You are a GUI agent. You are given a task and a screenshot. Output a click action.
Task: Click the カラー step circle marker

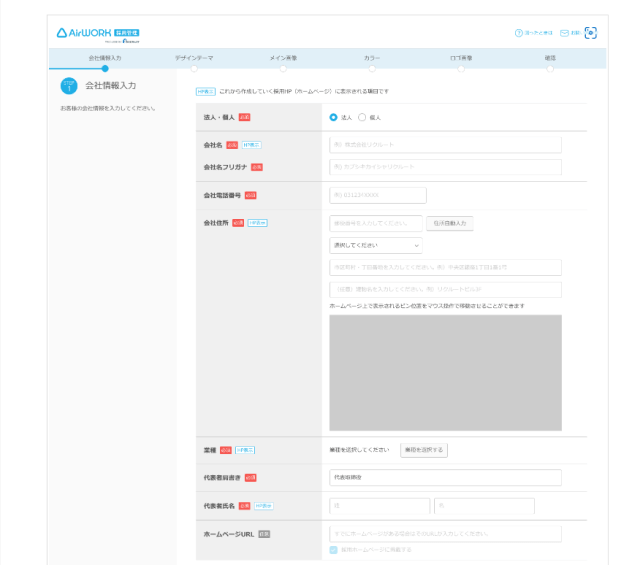click(x=372, y=69)
